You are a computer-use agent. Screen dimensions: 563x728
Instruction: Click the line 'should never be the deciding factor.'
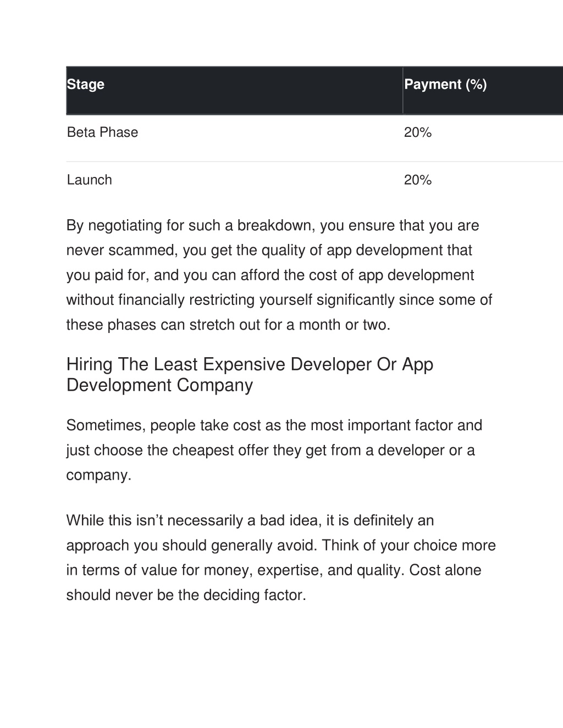186,595
